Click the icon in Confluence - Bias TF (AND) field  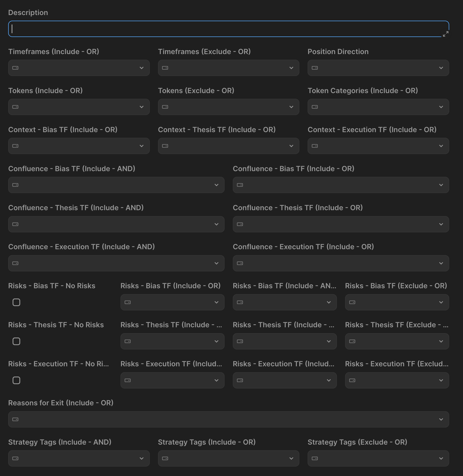tap(16, 185)
